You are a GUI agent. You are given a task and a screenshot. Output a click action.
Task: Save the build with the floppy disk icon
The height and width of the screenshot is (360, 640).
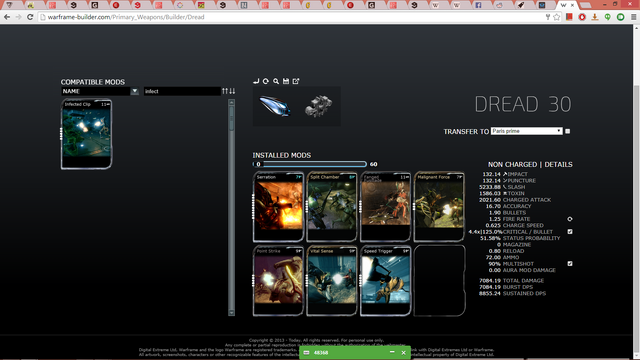pyautogui.click(x=286, y=81)
